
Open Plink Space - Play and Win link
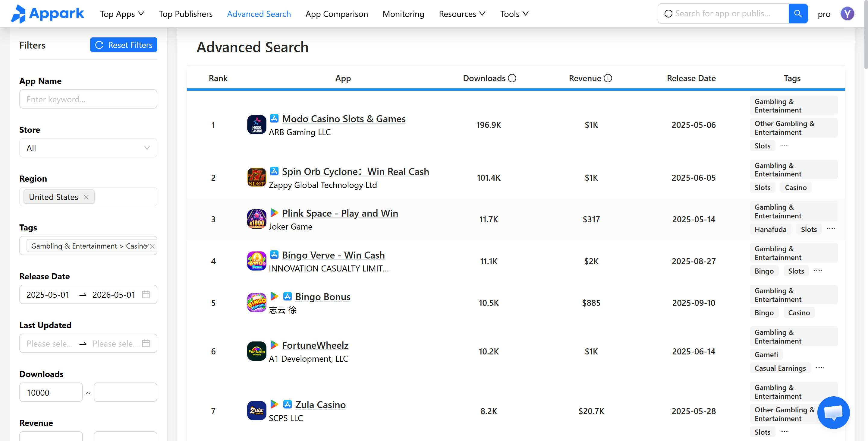[x=340, y=213]
